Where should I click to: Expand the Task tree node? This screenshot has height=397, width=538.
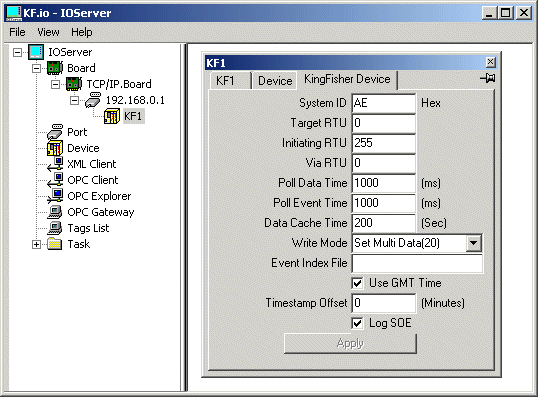tap(36, 244)
